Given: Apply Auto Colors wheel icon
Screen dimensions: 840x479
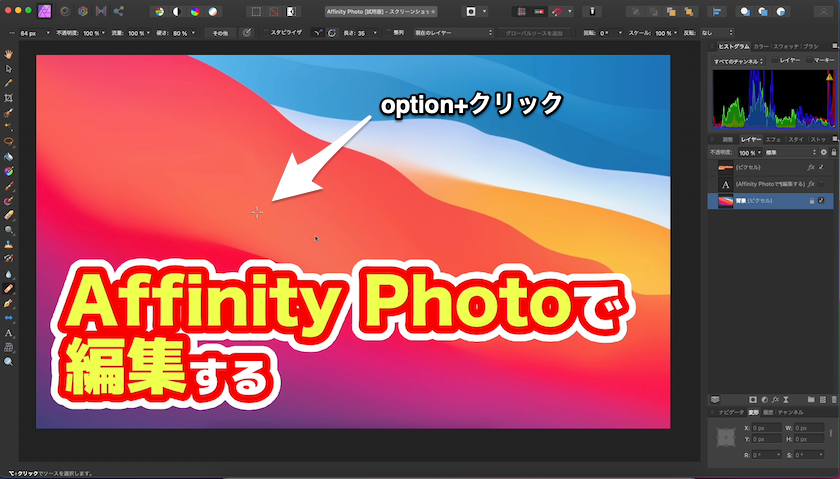Looking at the screenshot, I should coord(195,11).
